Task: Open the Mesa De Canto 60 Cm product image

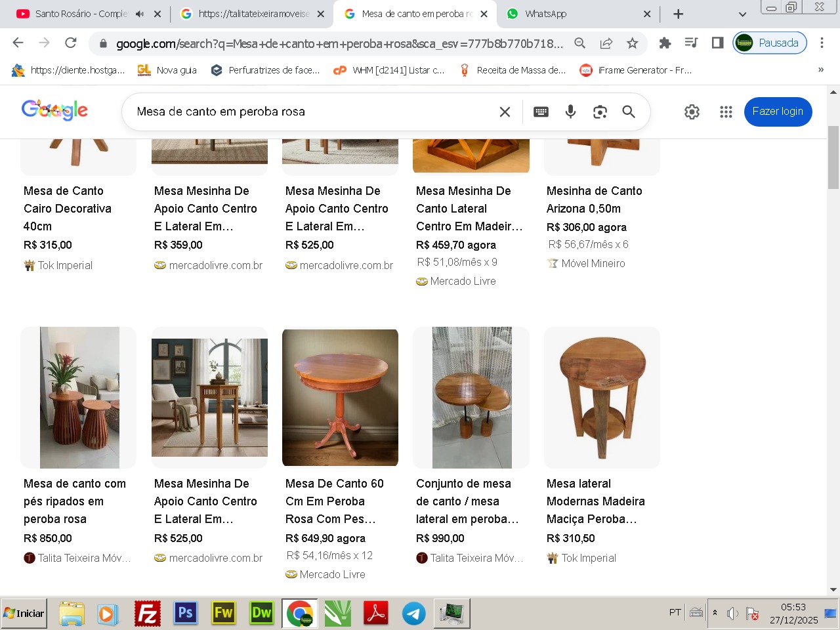Action: coord(340,398)
